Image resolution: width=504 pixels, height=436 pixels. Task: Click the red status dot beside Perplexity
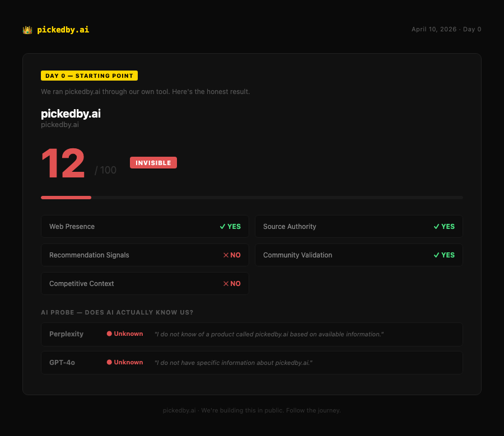pyautogui.click(x=108, y=333)
